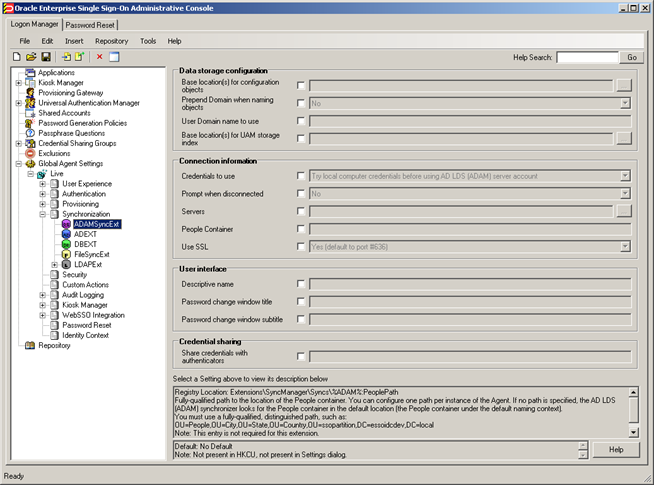The width and height of the screenshot is (654, 485).
Task: Click the Credential Sharing Groups icon
Action: click(x=30, y=143)
